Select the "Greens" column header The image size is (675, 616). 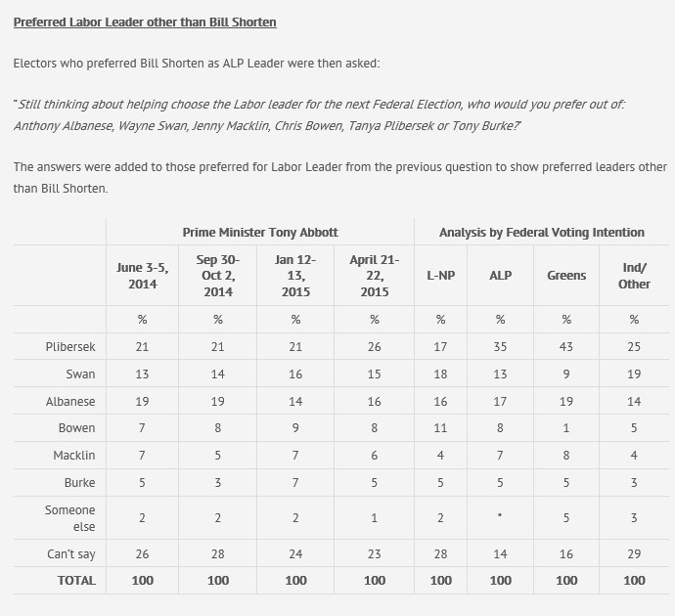coord(566,276)
